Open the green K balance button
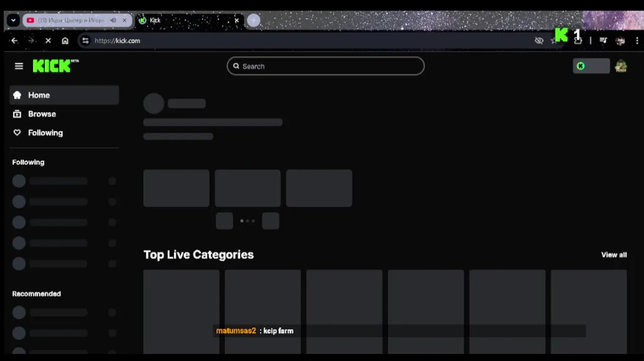644x361 pixels. click(x=591, y=66)
